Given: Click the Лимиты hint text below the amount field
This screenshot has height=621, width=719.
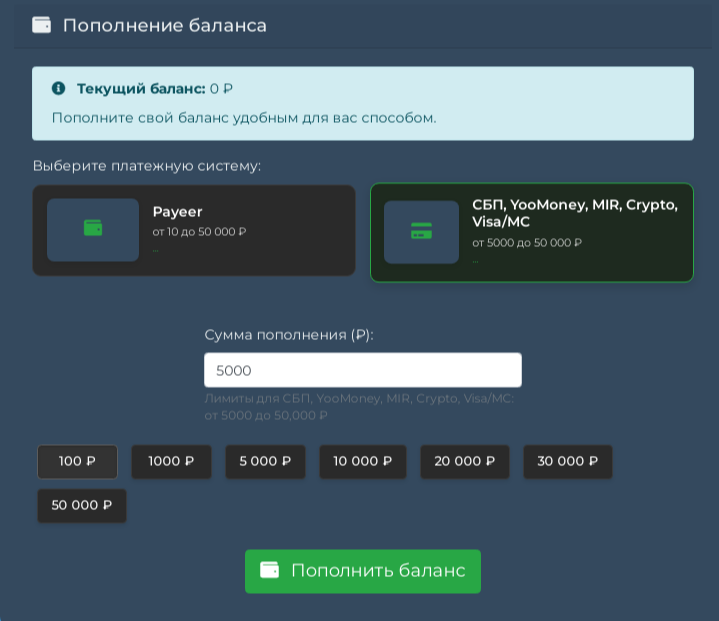Looking at the screenshot, I should pyautogui.click(x=358, y=406).
